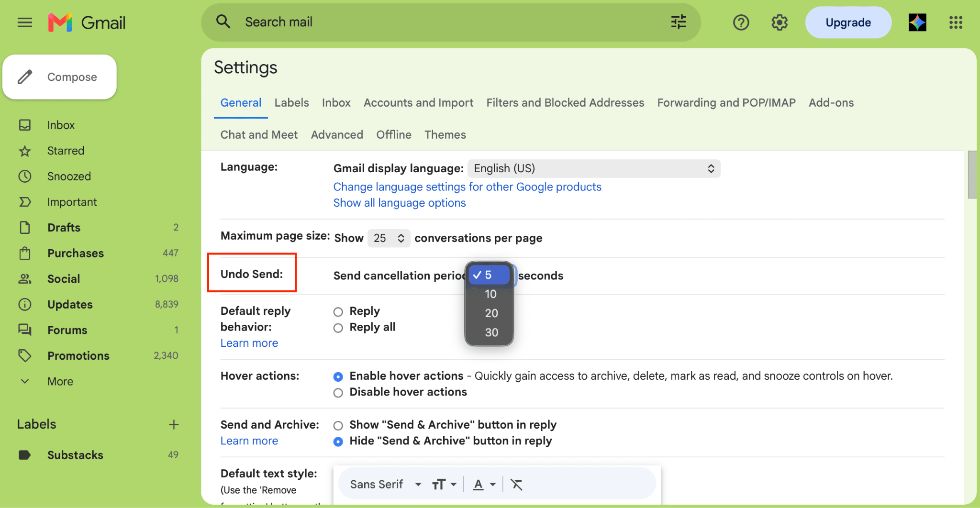Select Show "Send & Archive" button option
Screen dimensions: 980x508
(x=338, y=425)
